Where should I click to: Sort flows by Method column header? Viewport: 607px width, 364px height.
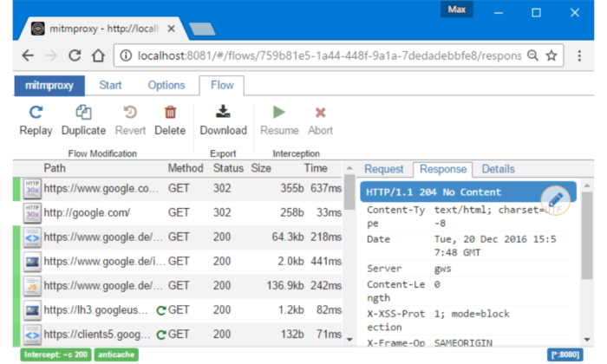tap(186, 168)
